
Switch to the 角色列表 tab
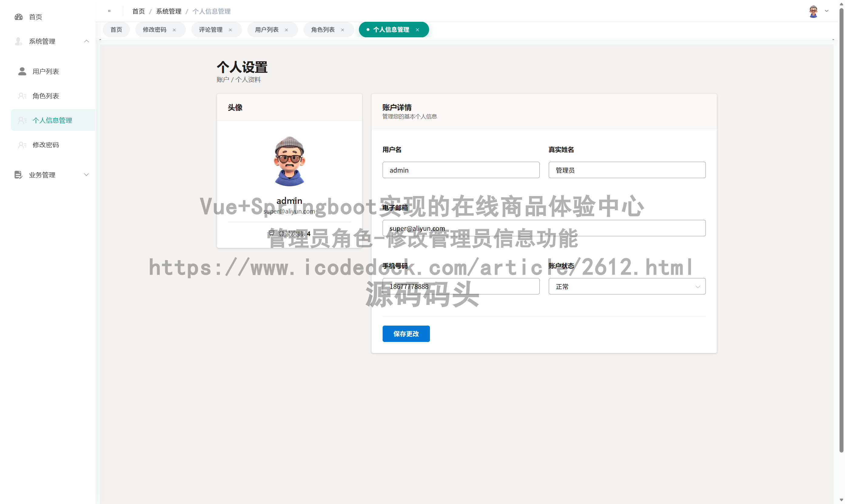point(322,30)
